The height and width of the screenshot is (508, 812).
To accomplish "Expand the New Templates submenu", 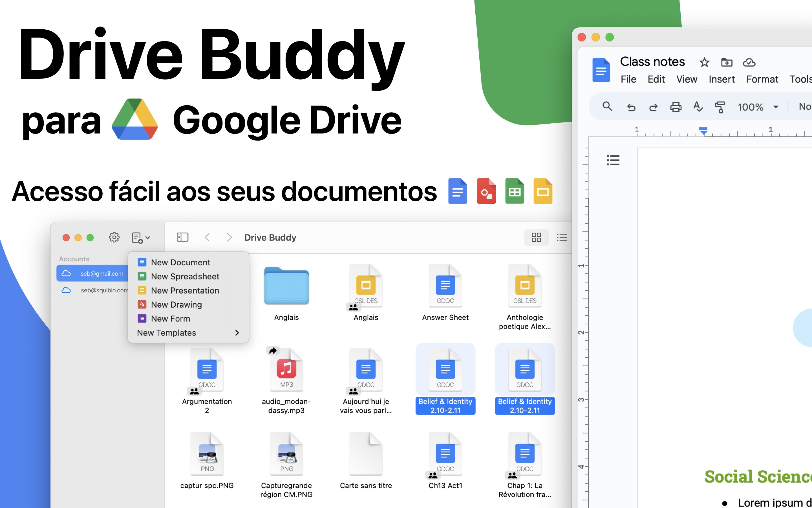I will [188, 333].
